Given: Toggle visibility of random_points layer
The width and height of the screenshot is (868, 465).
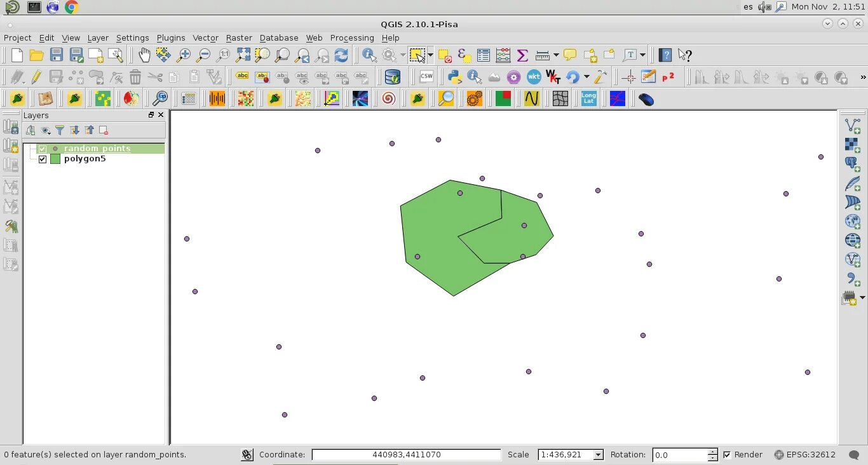Looking at the screenshot, I should click(x=43, y=149).
